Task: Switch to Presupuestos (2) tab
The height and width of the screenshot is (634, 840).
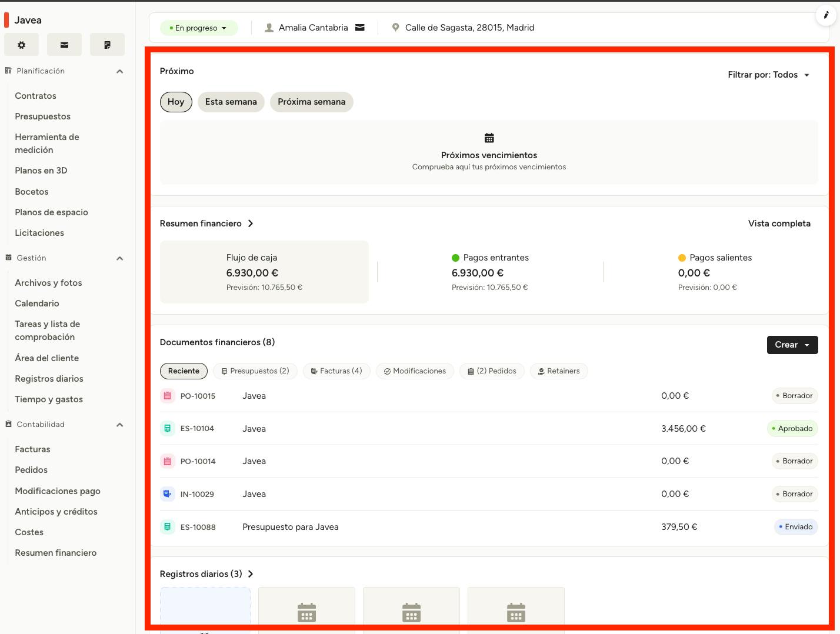Action: pyautogui.click(x=255, y=371)
